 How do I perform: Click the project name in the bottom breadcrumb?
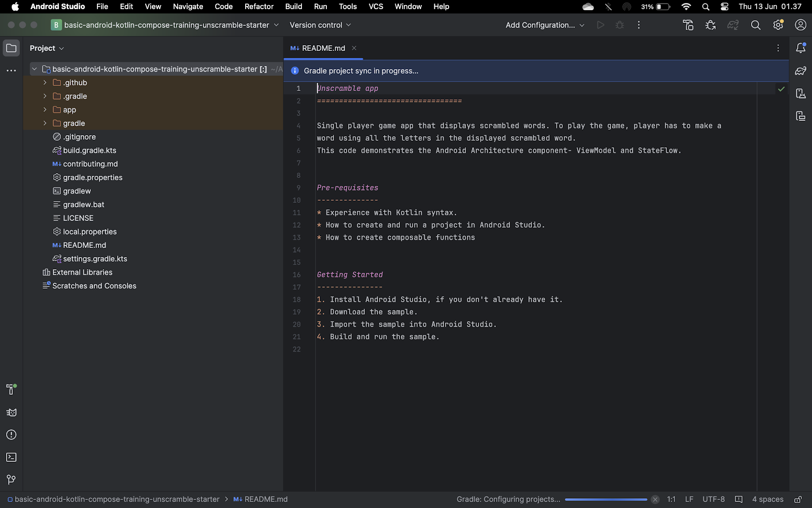114,499
